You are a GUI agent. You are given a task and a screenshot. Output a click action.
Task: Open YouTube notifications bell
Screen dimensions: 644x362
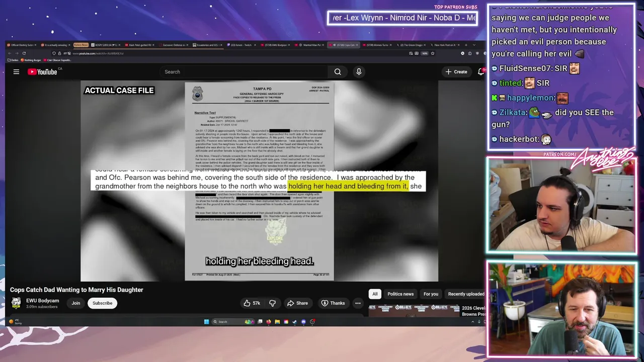481,72
